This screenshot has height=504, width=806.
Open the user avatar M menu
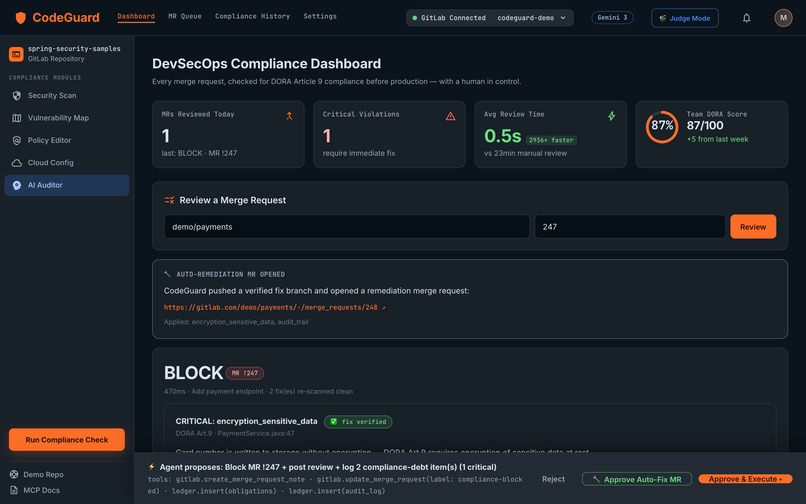coord(783,18)
